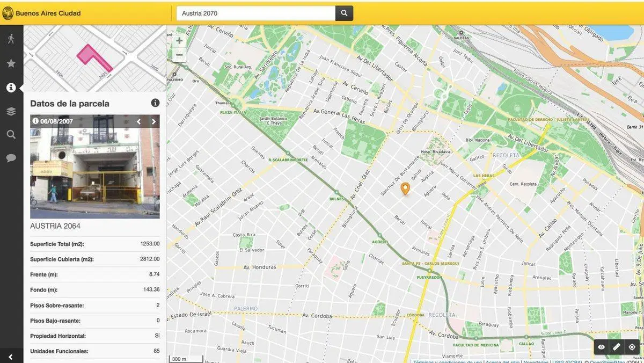Click the address search field
644x363 pixels.
coord(256,13)
